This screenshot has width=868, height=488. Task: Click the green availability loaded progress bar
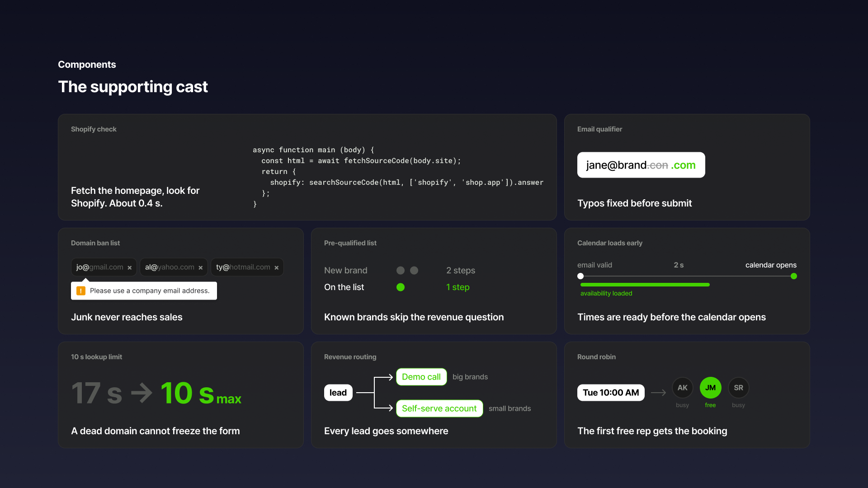coord(645,285)
